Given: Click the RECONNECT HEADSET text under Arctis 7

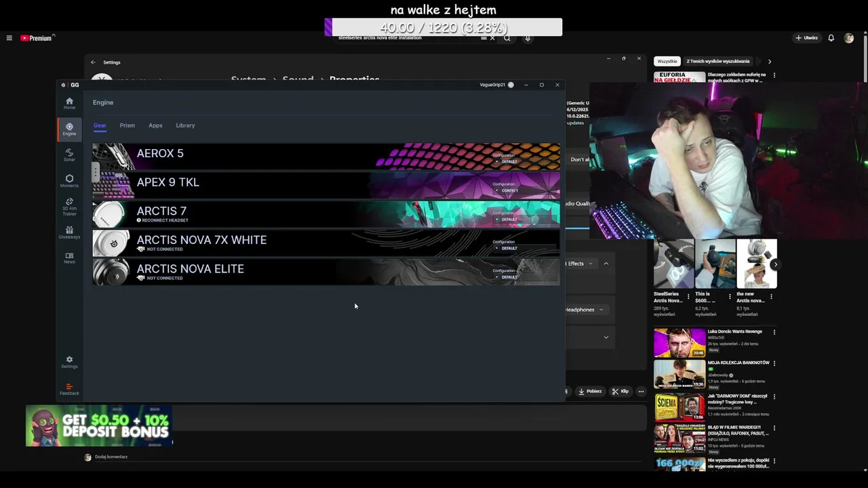Looking at the screenshot, I should pyautogui.click(x=165, y=220).
